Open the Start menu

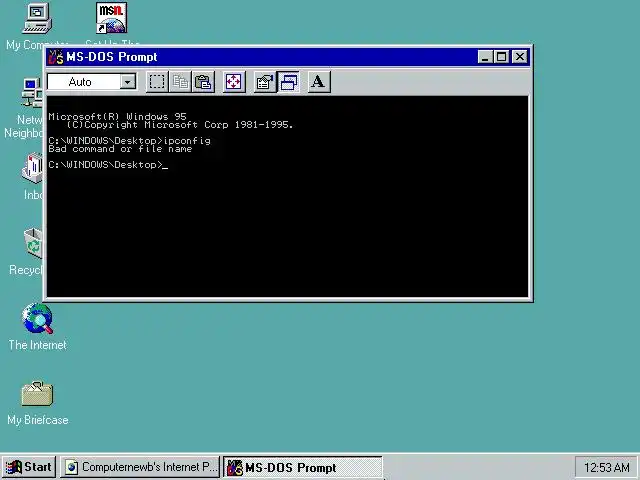point(29,467)
